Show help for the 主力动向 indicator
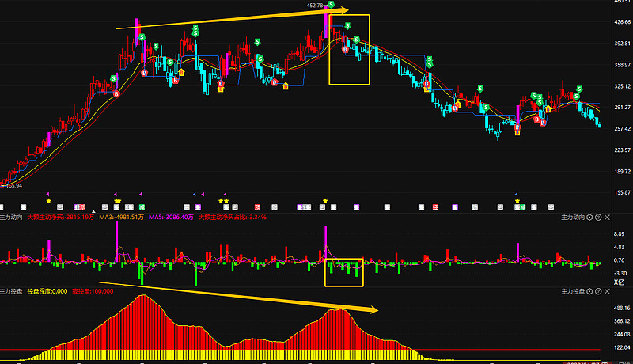 tap(598, 218)
